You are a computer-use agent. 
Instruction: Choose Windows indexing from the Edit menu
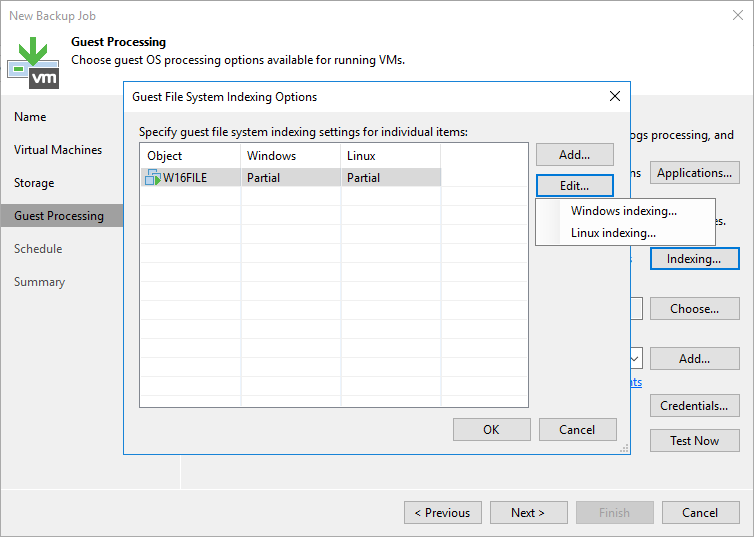[x=623, y=211]
